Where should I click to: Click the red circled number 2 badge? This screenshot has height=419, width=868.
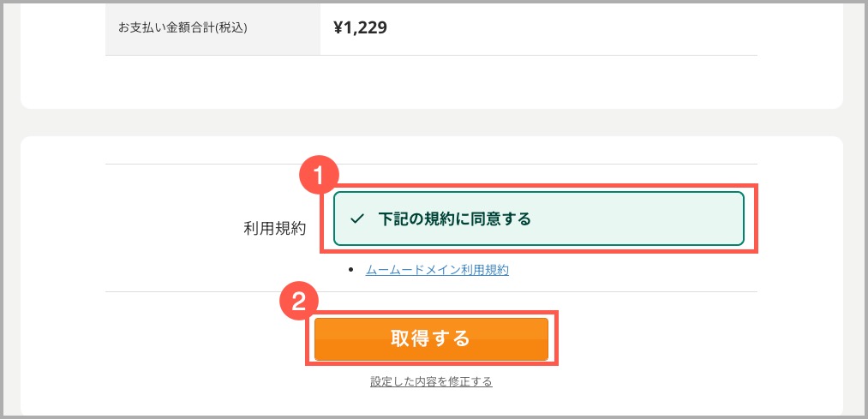click(299, 303)
